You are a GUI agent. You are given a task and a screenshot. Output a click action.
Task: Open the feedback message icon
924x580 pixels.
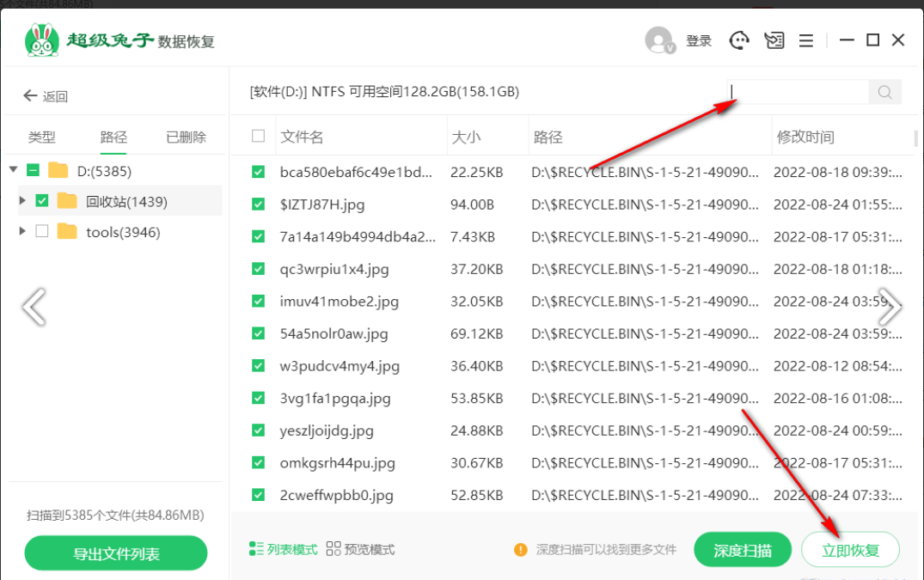pyautogui.click(x=774, y=40)
